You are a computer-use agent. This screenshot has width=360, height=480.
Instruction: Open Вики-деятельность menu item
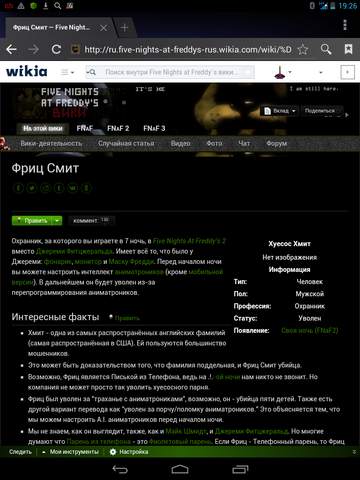tap(51, 143)
